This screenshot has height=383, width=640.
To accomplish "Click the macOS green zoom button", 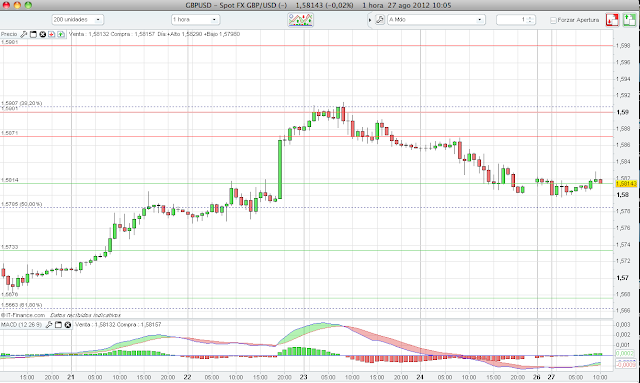I will (28, 5).
